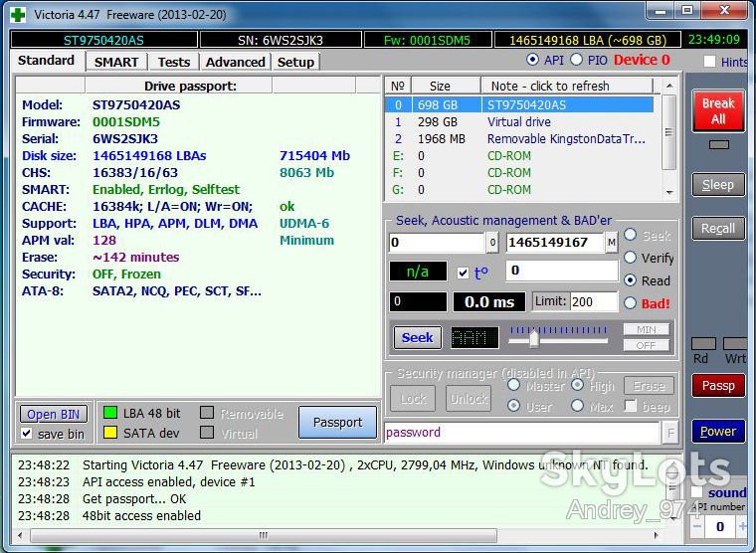
Task: Open the Advanced tab
Action: 236,63
